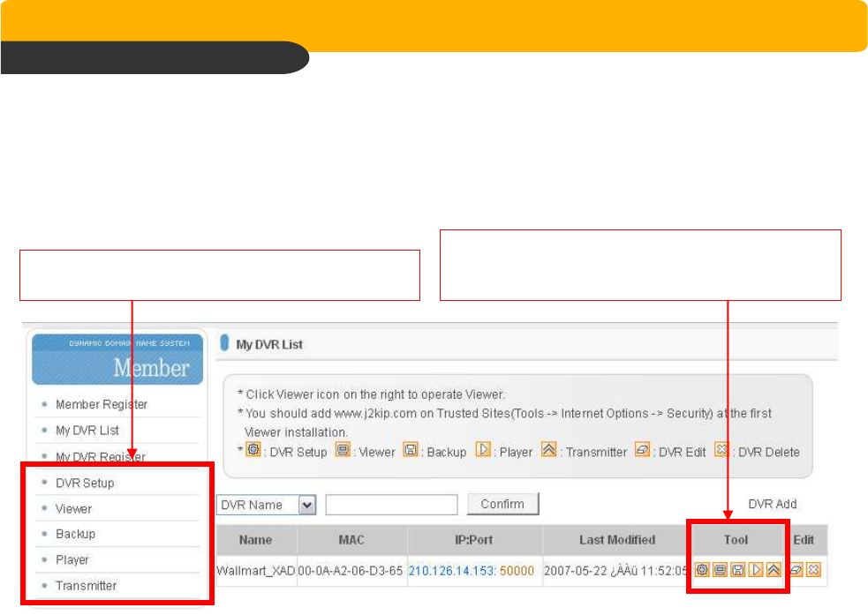
Task: Launch Player icon in Wallmart_XAD row
Action: pos(756,569)
